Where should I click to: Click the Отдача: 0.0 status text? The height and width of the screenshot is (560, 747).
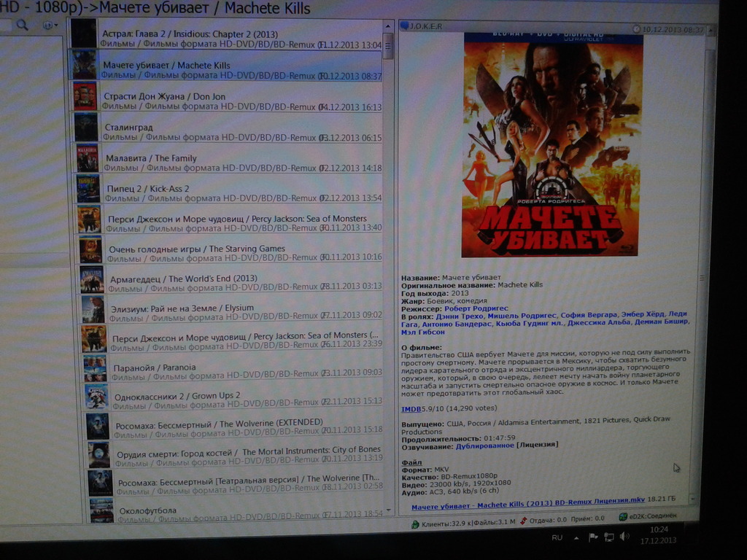(x=548, y=520)
